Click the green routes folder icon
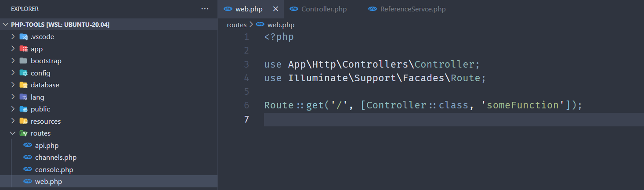 coord(24,133)
